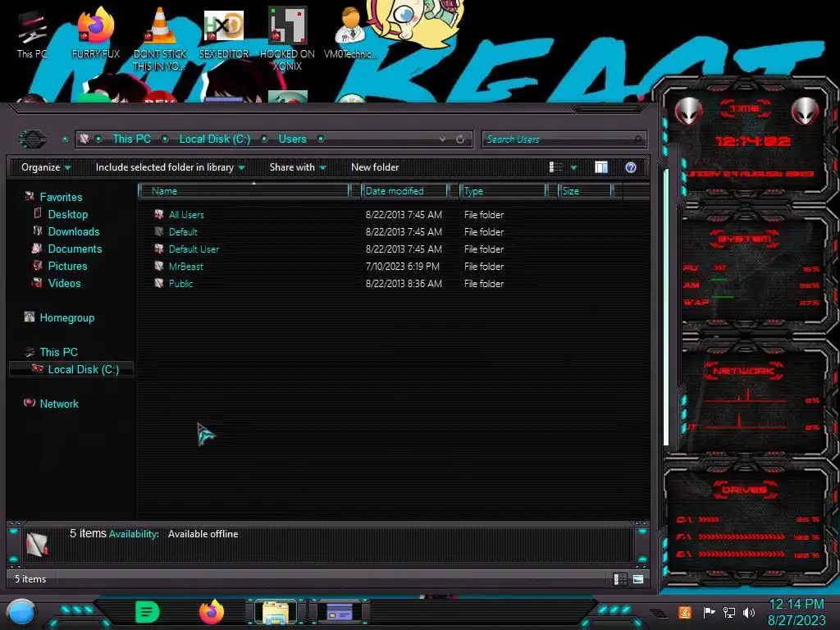The image size is (840, 630).
Task: Open Action Center flag tray icon
Action: pyautogui.click(x=709, y=612)
